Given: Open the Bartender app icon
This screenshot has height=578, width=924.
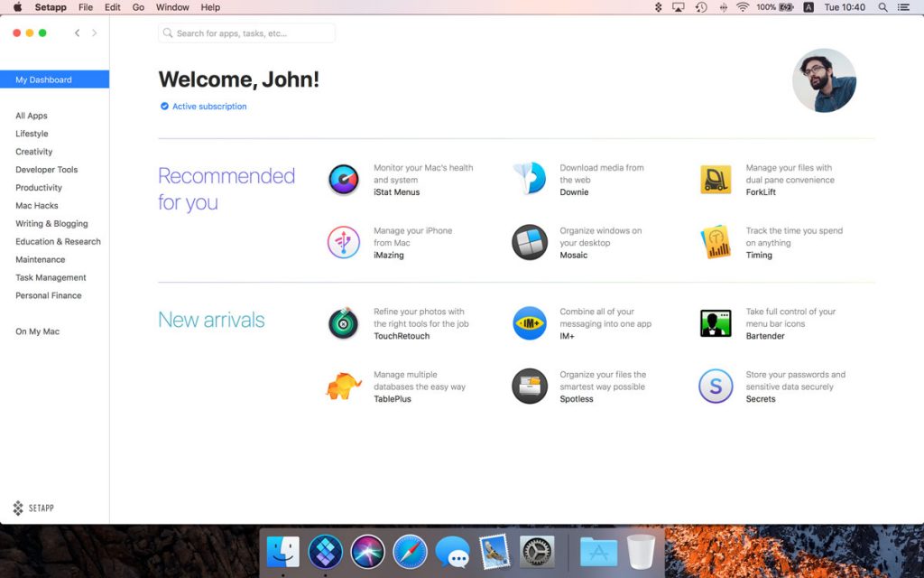Looking at the screenshot, I should point(716,323).
